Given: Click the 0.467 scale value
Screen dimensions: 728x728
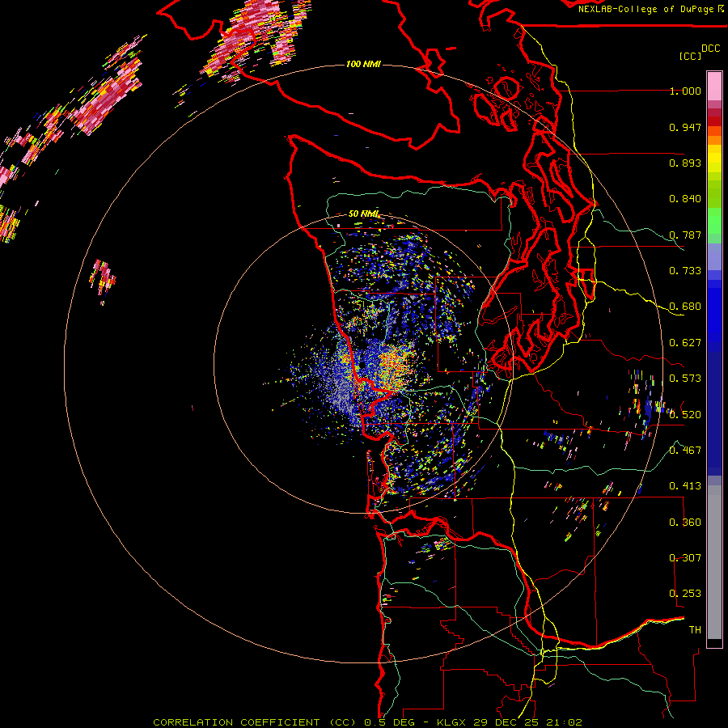Looking at the screenshot, I should pyautogui.click(x=685, y=451).
